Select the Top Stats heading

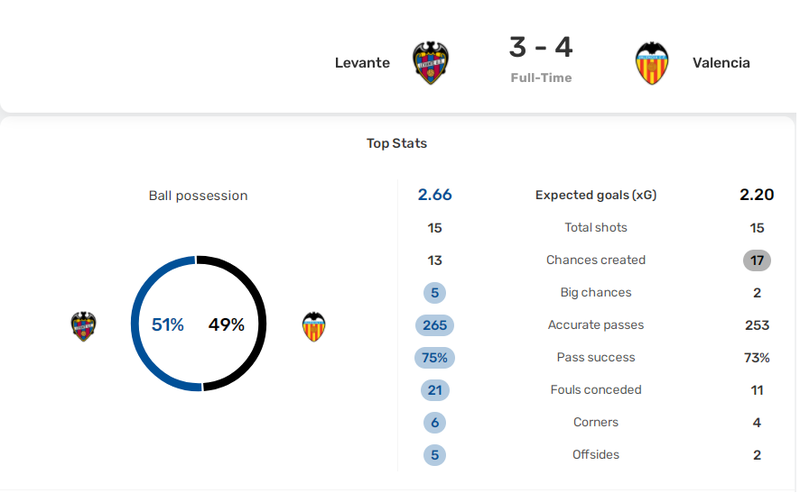(x=396, y=143)
